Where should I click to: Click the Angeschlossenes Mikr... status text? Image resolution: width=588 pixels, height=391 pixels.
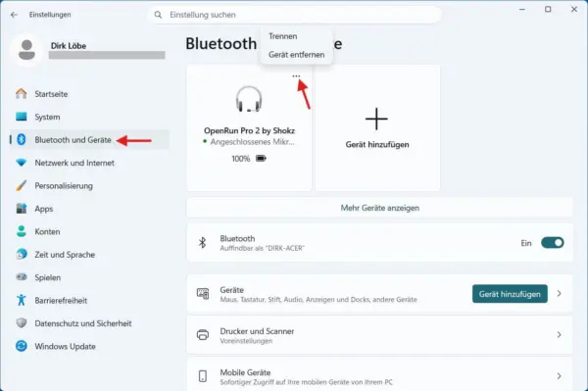pos(252,142)
